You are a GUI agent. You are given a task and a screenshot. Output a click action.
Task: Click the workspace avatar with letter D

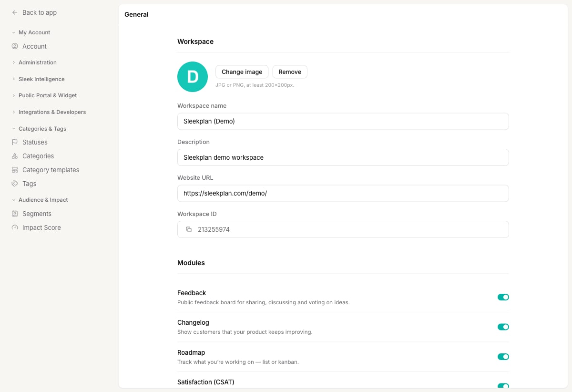point(193,77)
